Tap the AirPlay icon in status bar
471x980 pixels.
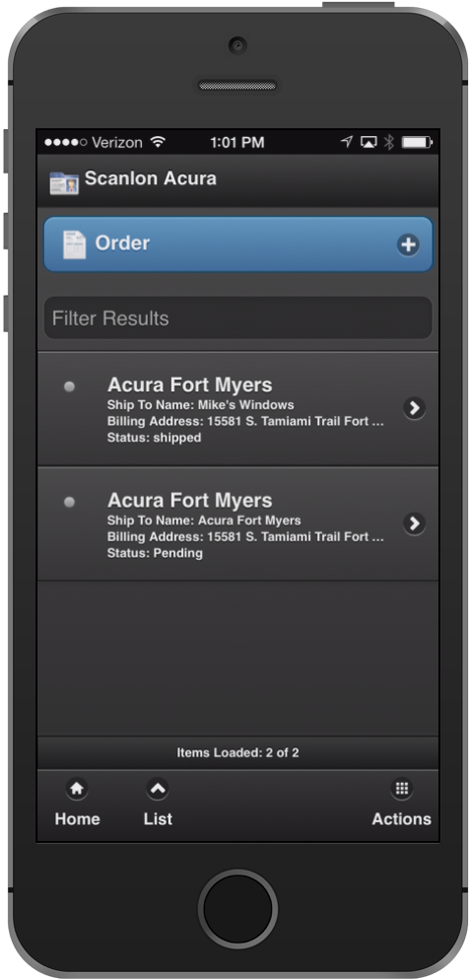369,143
